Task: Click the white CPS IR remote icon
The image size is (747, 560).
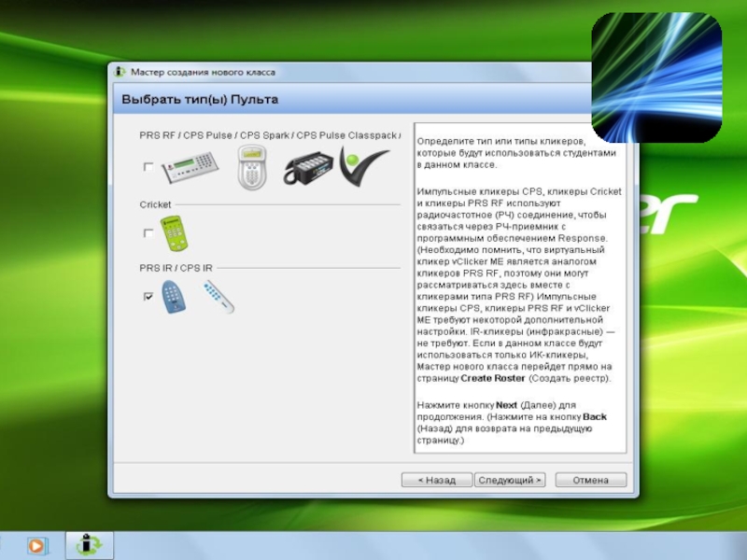Action: point(218,297)
